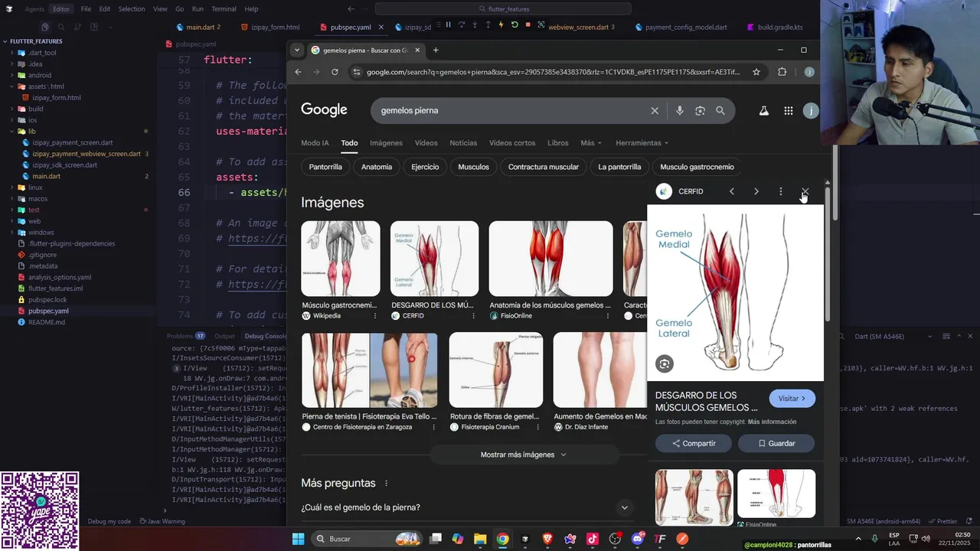Open File Explorer from the taskbar

pos(480,539)
